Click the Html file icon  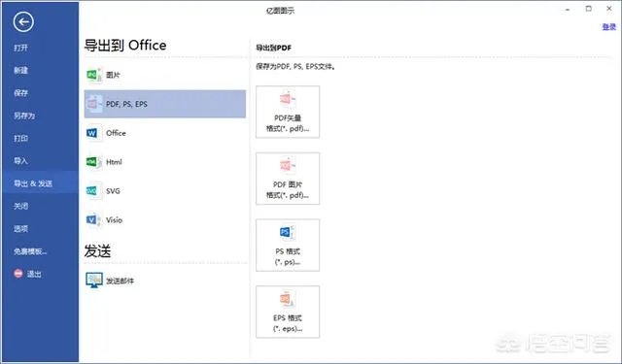tap(93, 162)
